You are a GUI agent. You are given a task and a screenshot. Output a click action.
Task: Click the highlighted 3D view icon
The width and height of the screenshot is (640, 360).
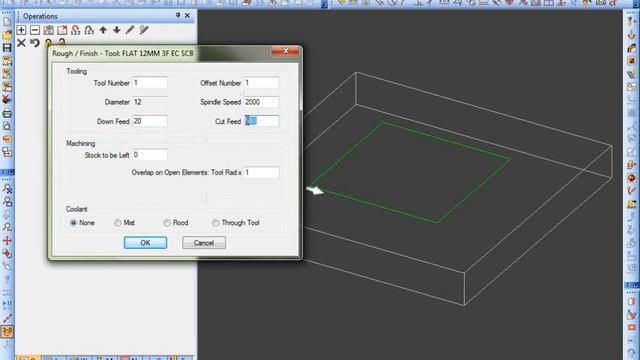tap(7, 331)
